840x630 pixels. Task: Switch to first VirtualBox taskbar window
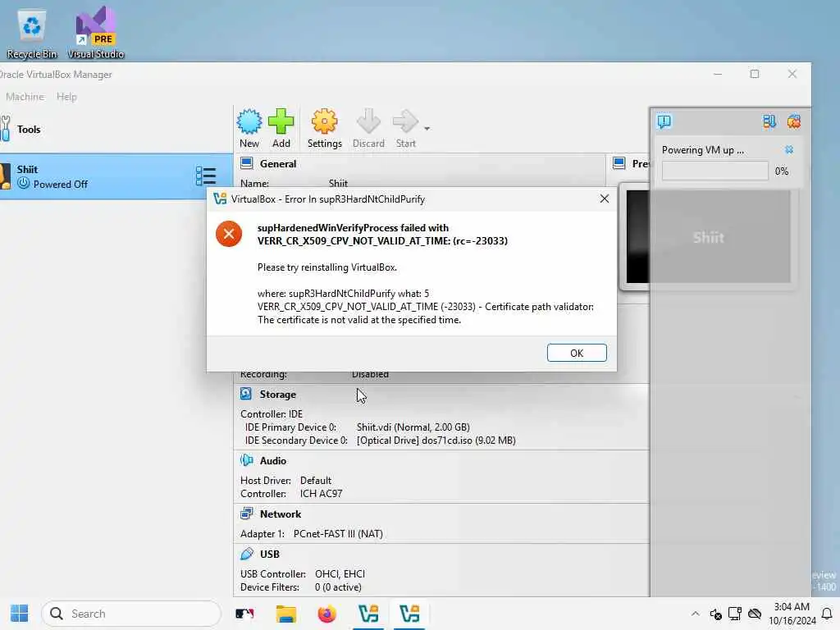pos(368,614)
